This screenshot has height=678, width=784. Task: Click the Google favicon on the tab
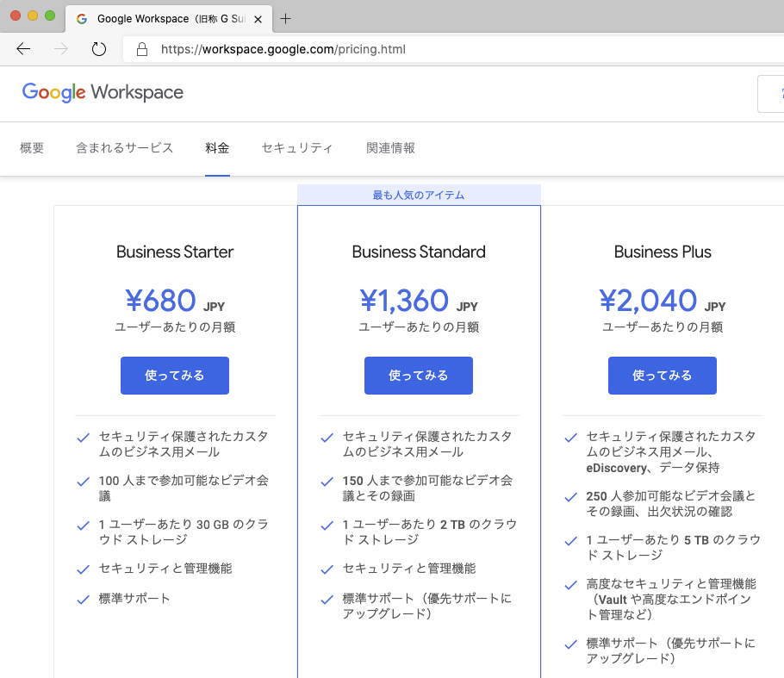82,19
